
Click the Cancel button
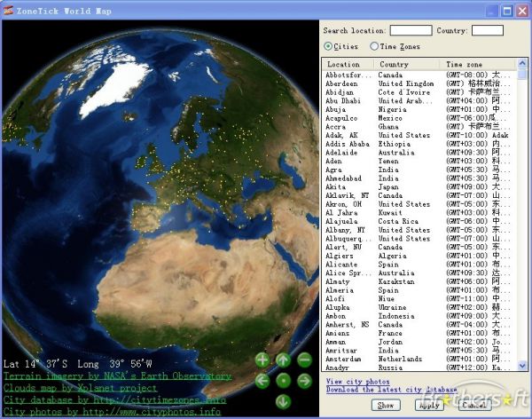474,405
